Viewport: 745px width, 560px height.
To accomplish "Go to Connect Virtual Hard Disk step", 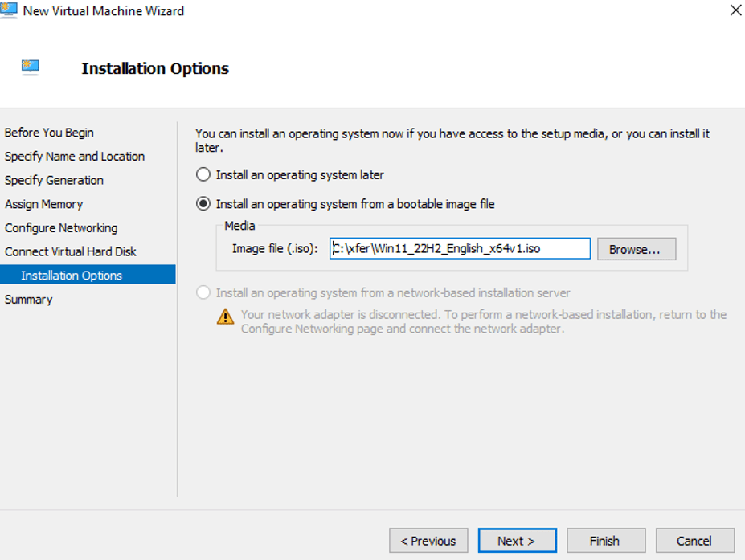I will [x=71, y=251].
